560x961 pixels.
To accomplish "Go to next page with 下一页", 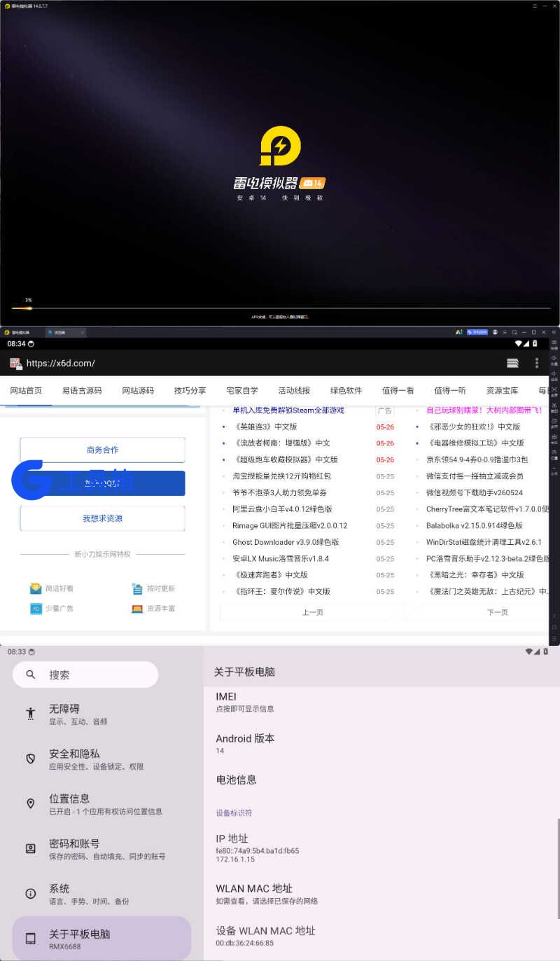I will [498, 612].
